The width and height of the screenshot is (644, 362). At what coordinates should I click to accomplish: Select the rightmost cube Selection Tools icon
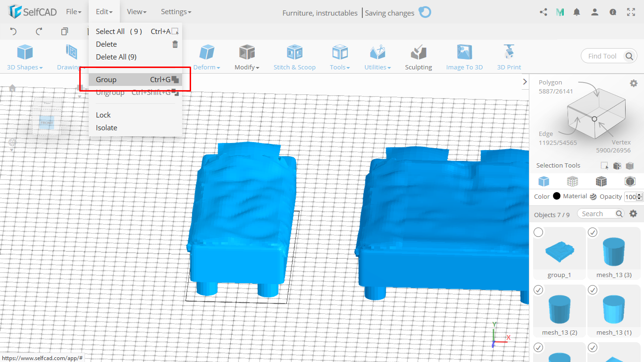coord(629,166)
